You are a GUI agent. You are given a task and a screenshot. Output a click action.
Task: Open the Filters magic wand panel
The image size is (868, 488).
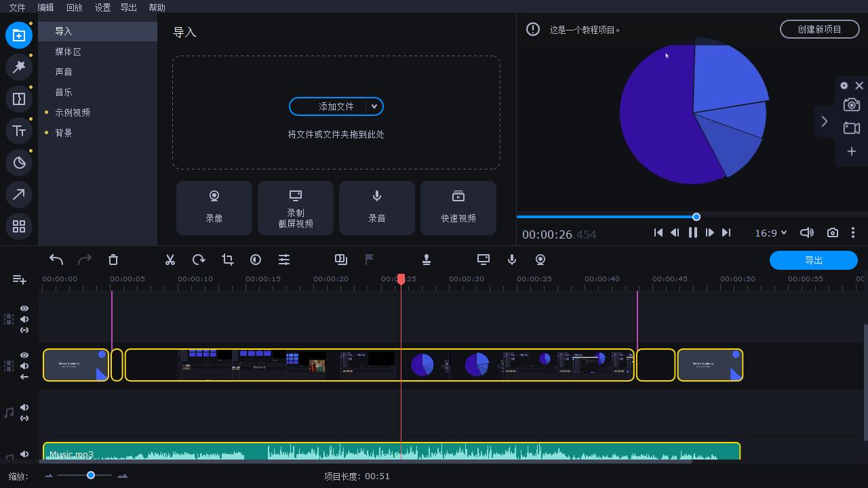19,67
